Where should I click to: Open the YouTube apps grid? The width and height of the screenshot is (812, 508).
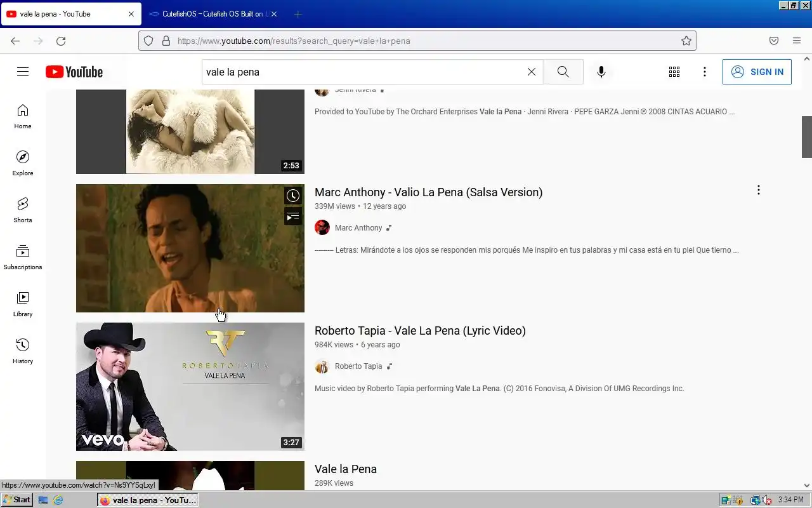674,72
